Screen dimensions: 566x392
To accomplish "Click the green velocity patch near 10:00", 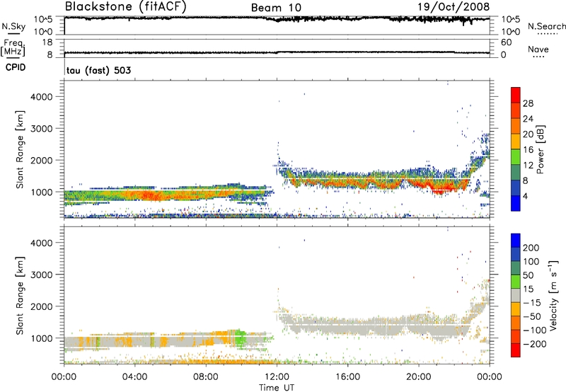I will pyautogui.click(x=240, y=338).
